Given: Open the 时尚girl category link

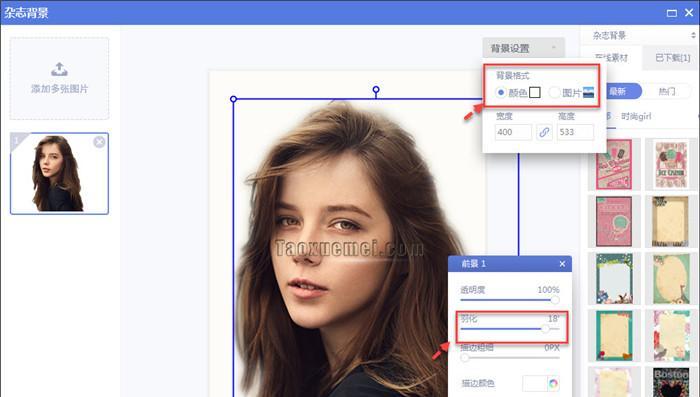Looking at the screenshot, I should coord(636,117).
